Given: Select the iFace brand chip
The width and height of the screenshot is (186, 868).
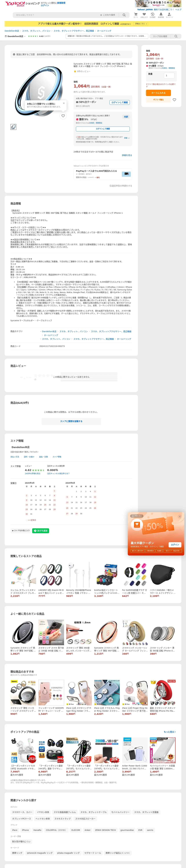Looking at the screenshot, I should (x=15, y=830).
